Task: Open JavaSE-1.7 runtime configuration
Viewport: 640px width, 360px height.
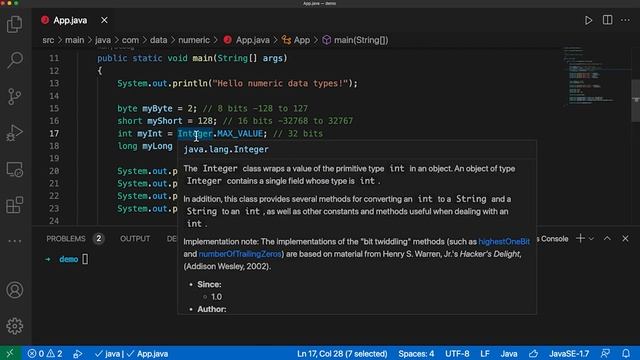Action: point(569,353)
